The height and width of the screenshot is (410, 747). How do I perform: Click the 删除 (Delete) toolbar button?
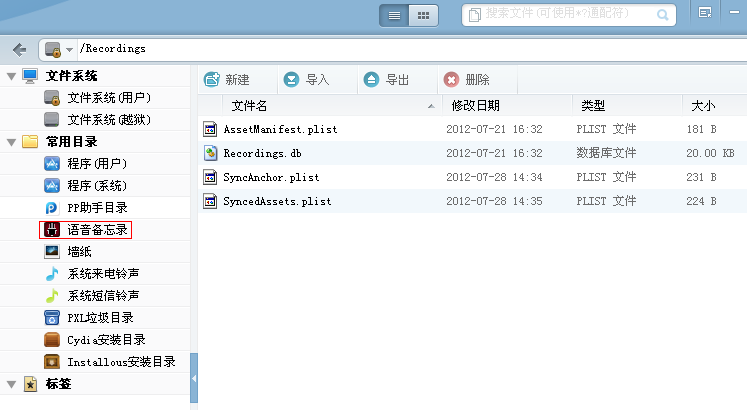coord(466,80)
